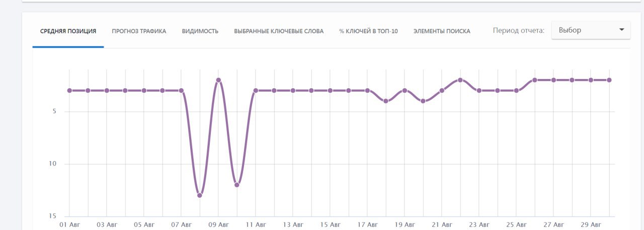
Task: Click the last data point on the chart line
Action: (609, 80)
